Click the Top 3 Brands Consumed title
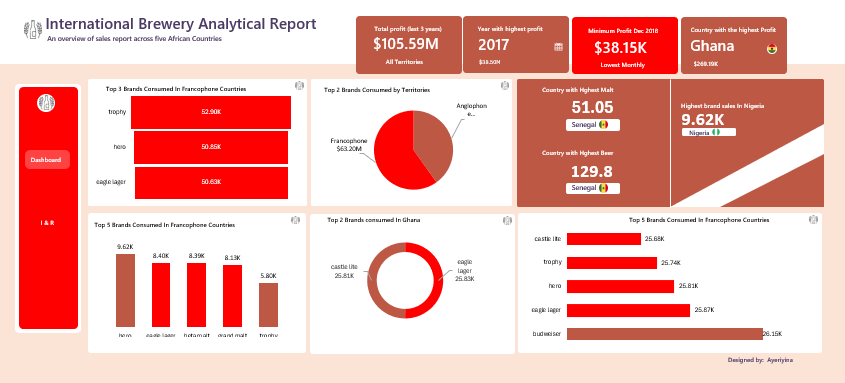845x383 pixels. tap(176, 88)
